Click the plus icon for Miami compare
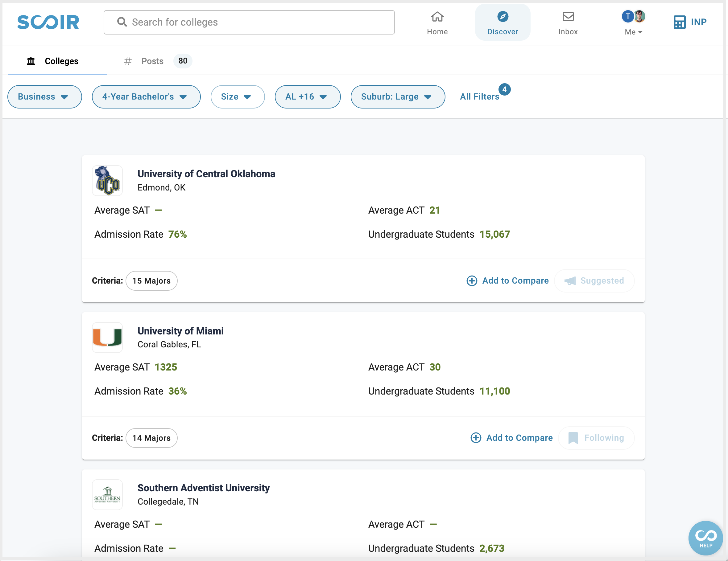This screenshot has height=561, width=728. coord(476,438)
